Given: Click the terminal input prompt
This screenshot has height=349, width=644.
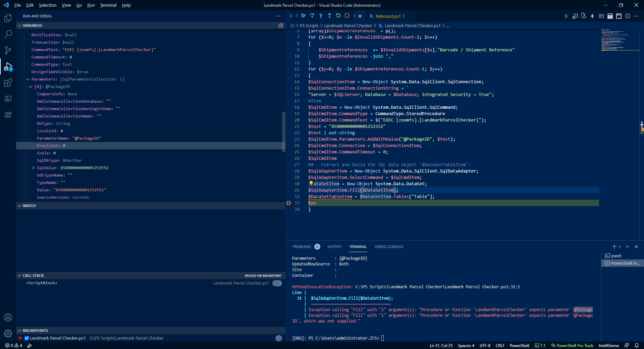Looking at the screenshot, I should click(x=382, y=338).
